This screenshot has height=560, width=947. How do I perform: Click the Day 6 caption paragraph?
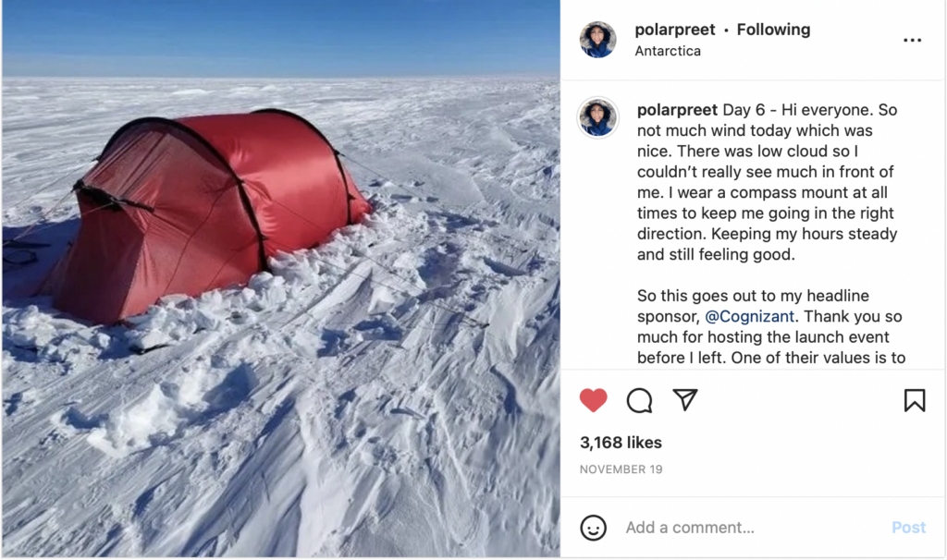click(767, 182)
